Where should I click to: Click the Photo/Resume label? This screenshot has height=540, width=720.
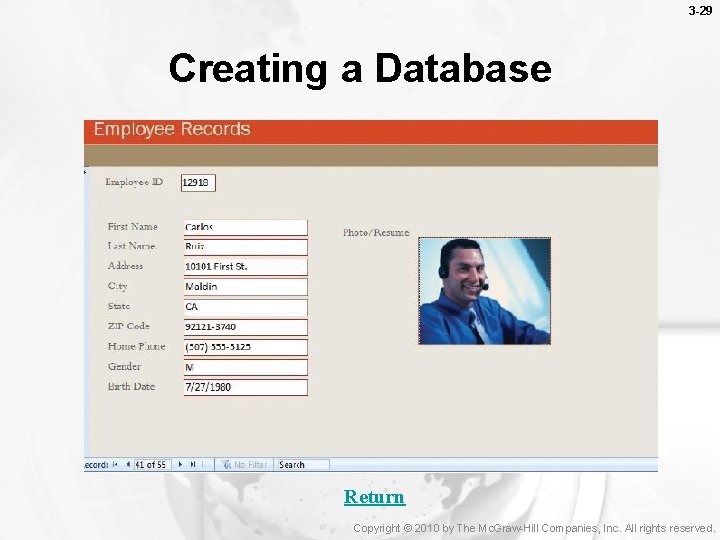pyautogui.click(x=376, y=233)
